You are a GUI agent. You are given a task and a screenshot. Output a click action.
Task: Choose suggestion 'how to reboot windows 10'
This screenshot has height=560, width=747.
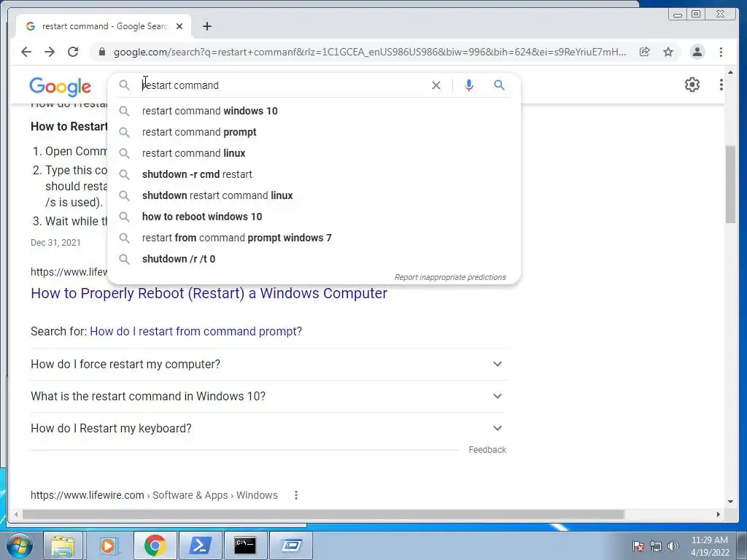click(314, 217)
